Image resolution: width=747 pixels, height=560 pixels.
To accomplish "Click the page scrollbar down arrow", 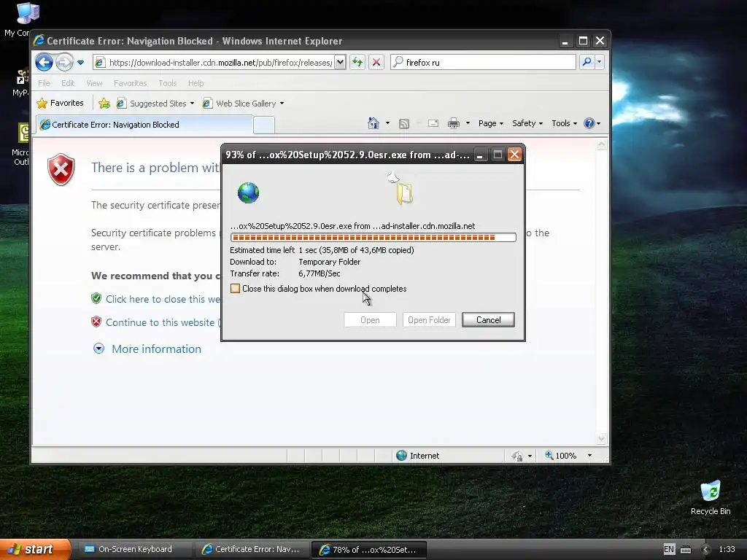I will [x=602, y=438].
